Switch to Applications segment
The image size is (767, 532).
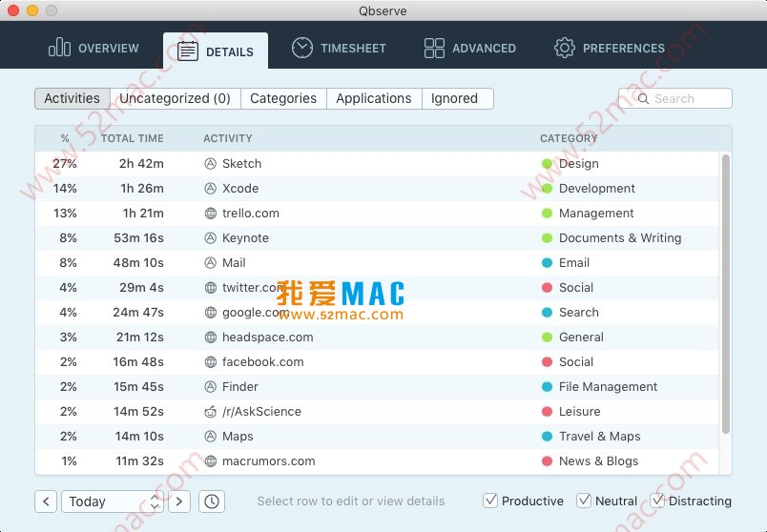374,98
